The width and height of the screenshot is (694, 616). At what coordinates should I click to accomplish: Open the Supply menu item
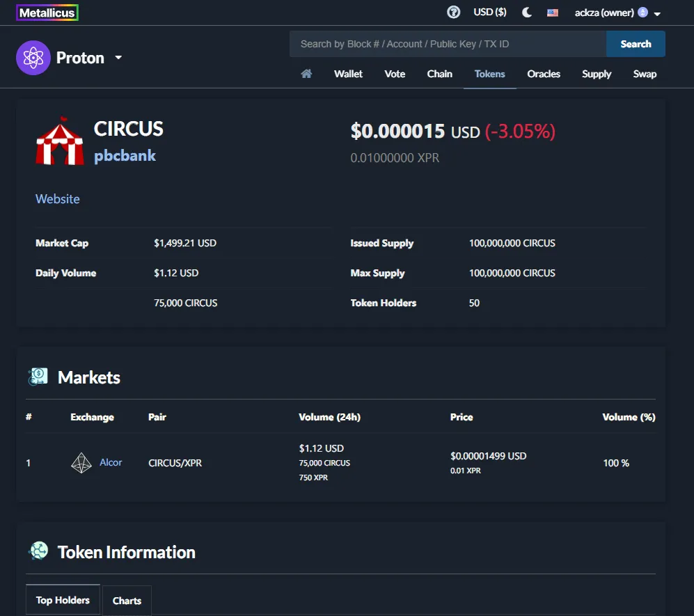[x=596, y=74]
